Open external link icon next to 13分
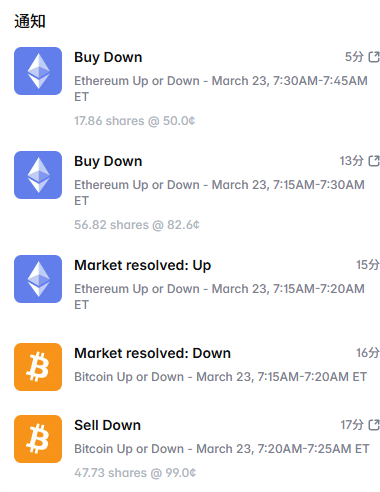 pyautogui.click(x=374, y=161)
